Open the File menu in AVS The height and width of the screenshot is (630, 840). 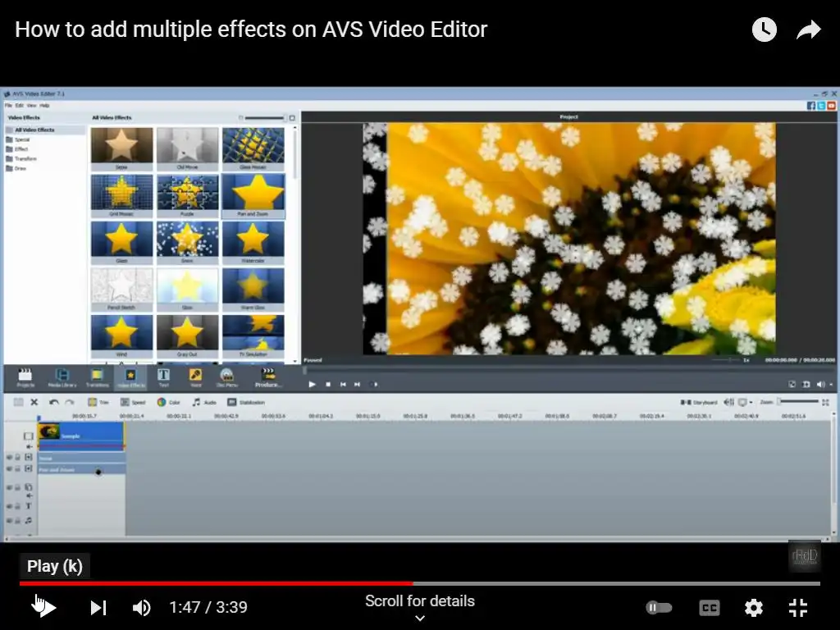click(x=8, y=106)
